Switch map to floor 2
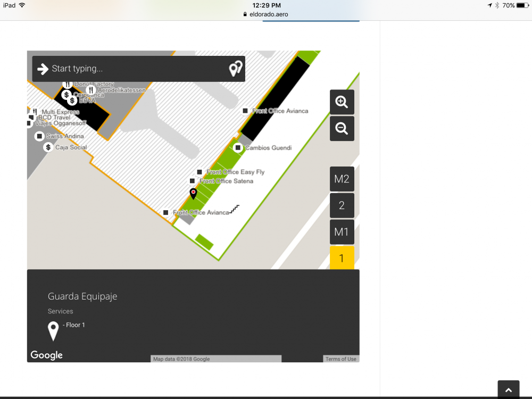The image size is (532, 399). [342, 205]
